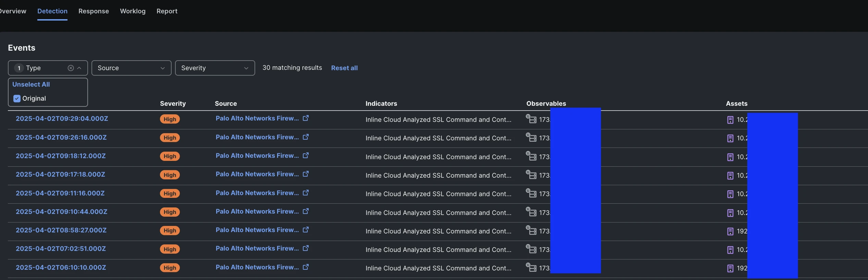Screen dimensions: 868x280
Task: Open the Source filter dropdown
Action: [x=131, y=68]
